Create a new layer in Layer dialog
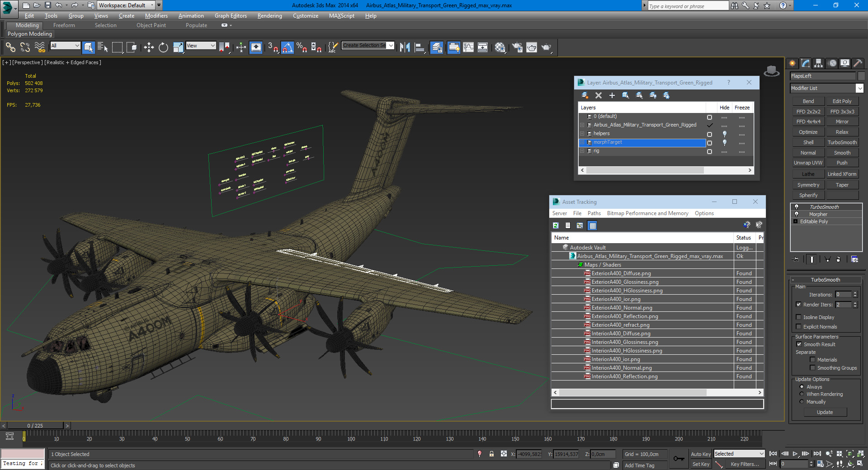Viewport: 868px width, 470px height. point(585,95)
